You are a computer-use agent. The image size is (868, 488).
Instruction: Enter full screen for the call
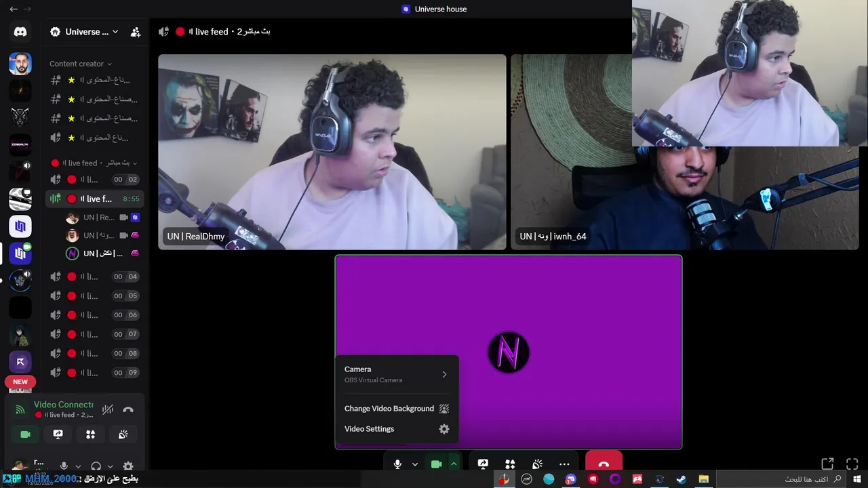point(852,464)
